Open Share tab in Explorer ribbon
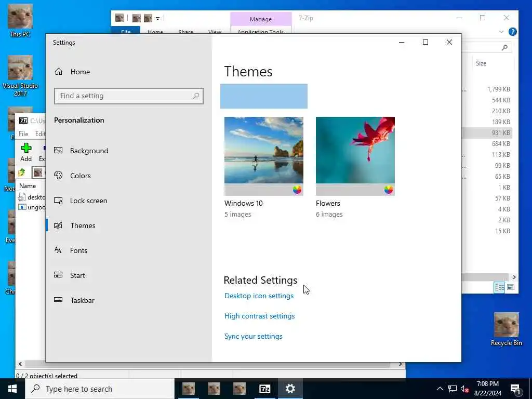 [185, 32]
